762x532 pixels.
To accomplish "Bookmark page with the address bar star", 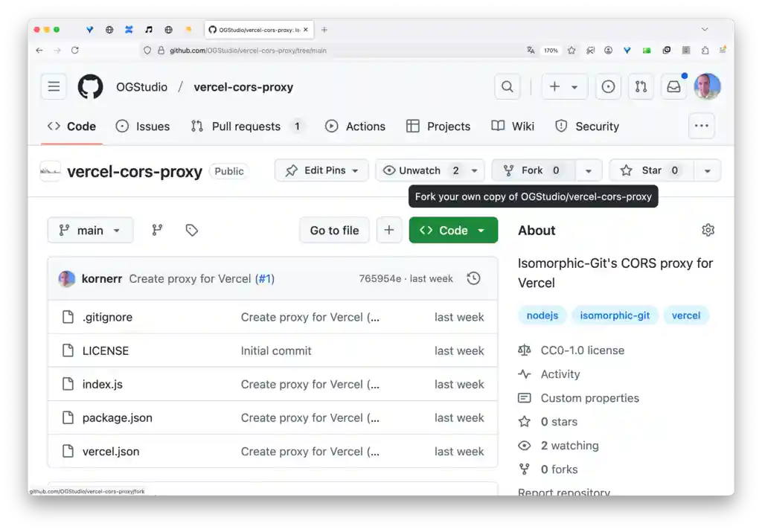I will pos(571,50).
